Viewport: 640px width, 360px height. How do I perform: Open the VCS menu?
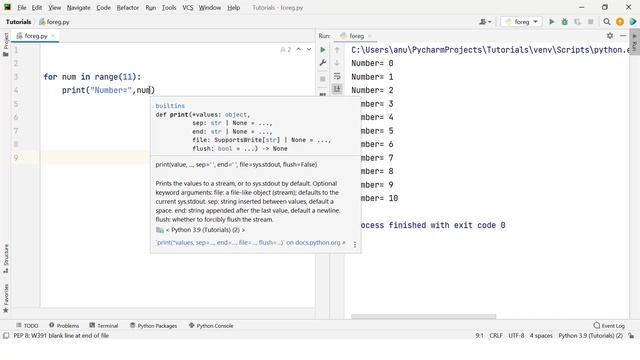click(188, 7)
